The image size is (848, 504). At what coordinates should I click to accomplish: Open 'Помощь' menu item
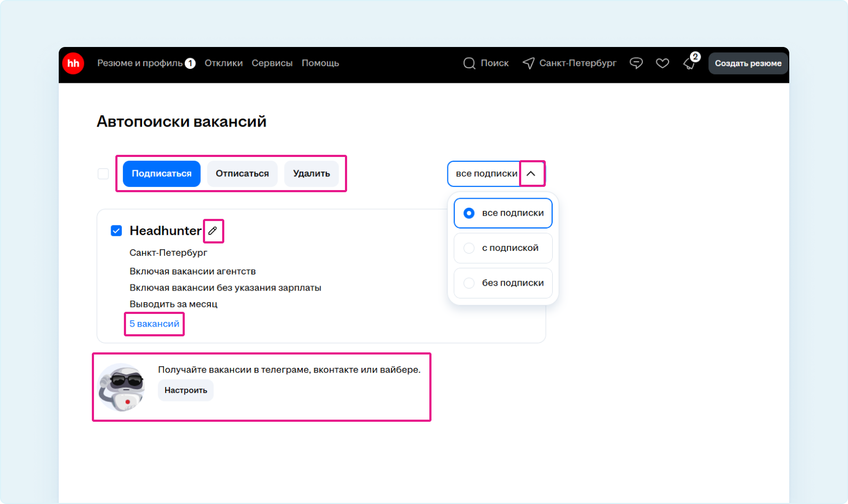[320, 63]
